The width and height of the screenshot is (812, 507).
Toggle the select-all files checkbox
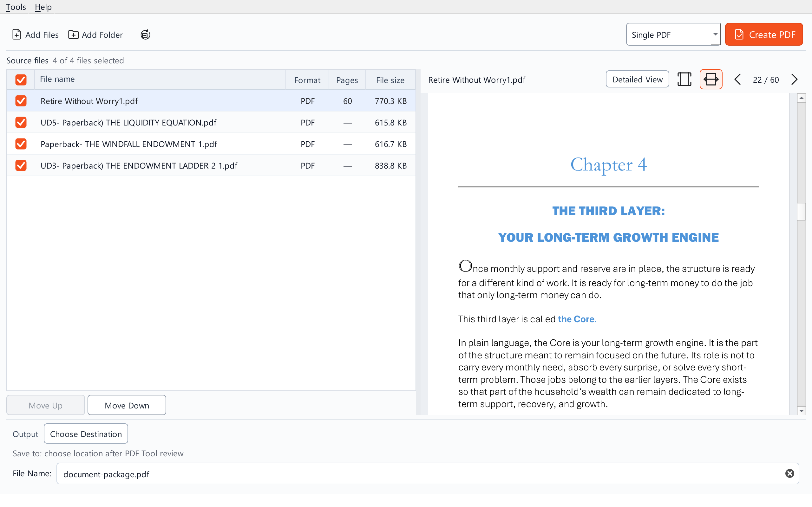tap(21, 80)
